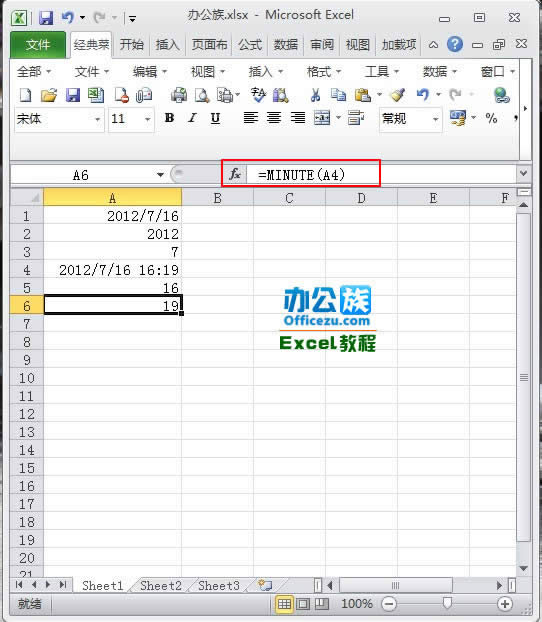This screenshot has height=622, width=542.
Task: Toggle Italic formatting
Action: pos(192,118)
